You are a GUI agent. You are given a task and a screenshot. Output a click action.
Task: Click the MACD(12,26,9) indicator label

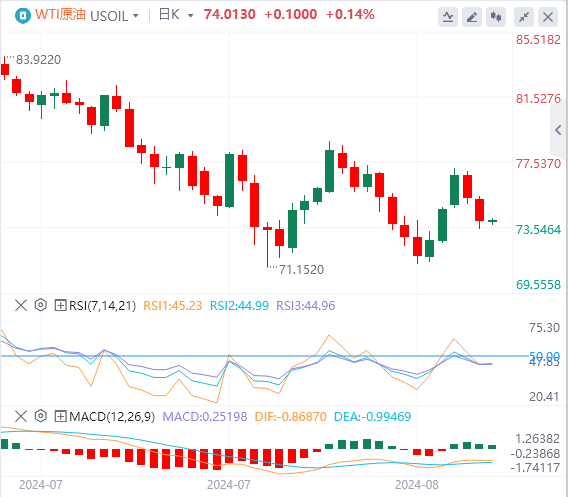click(112, 417)
